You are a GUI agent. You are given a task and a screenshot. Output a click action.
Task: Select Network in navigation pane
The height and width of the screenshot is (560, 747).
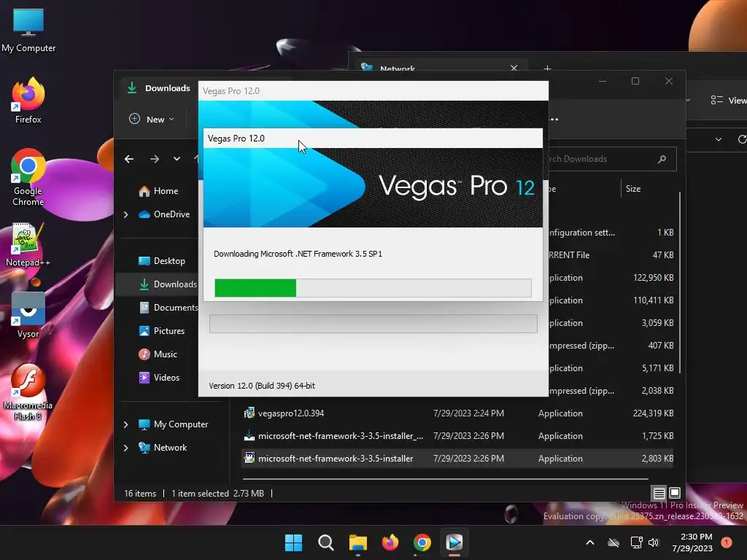point(163,448)
